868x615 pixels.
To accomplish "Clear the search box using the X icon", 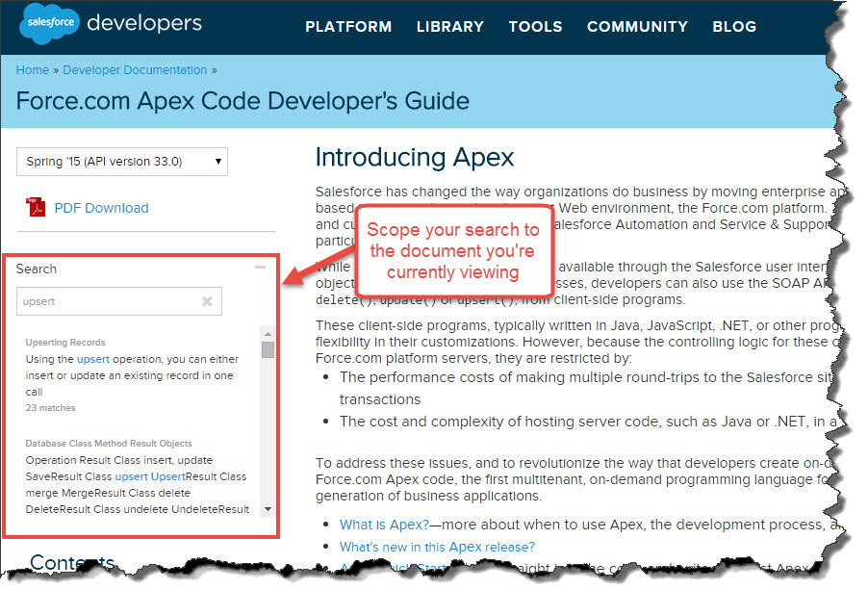I will [207, 301].
